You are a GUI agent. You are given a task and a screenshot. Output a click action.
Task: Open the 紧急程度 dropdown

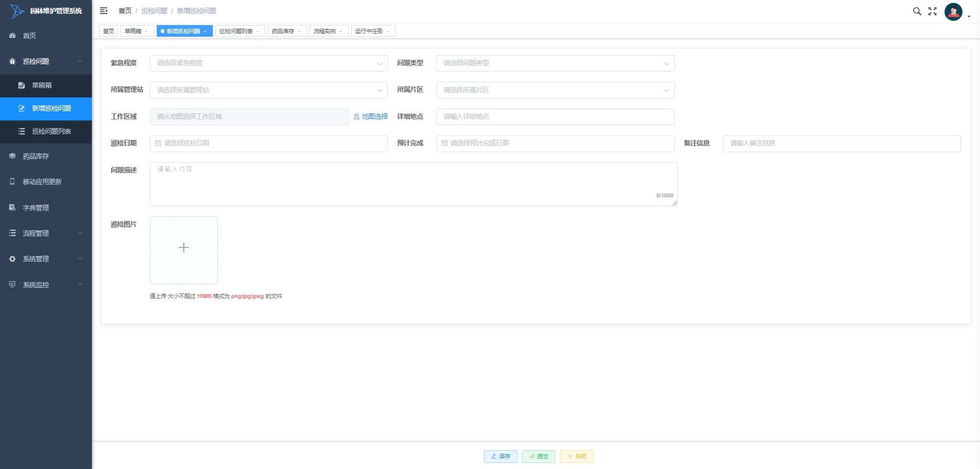(x=269, y=63)
